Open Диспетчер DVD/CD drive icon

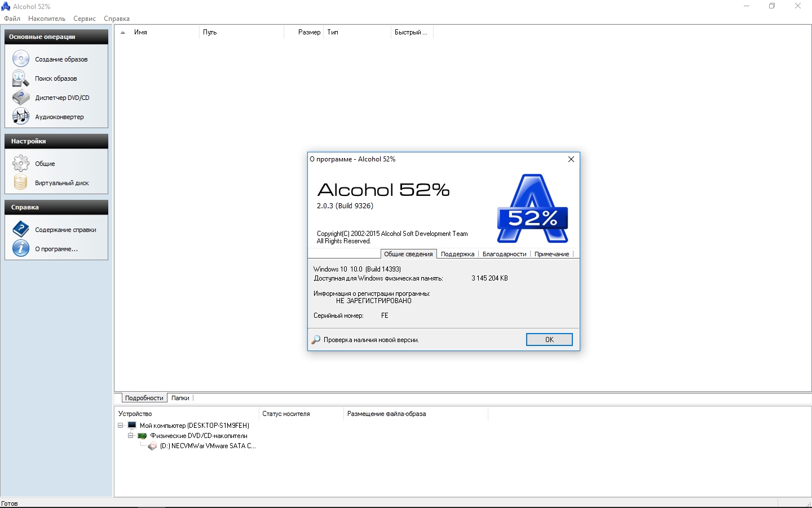[21, 98]
